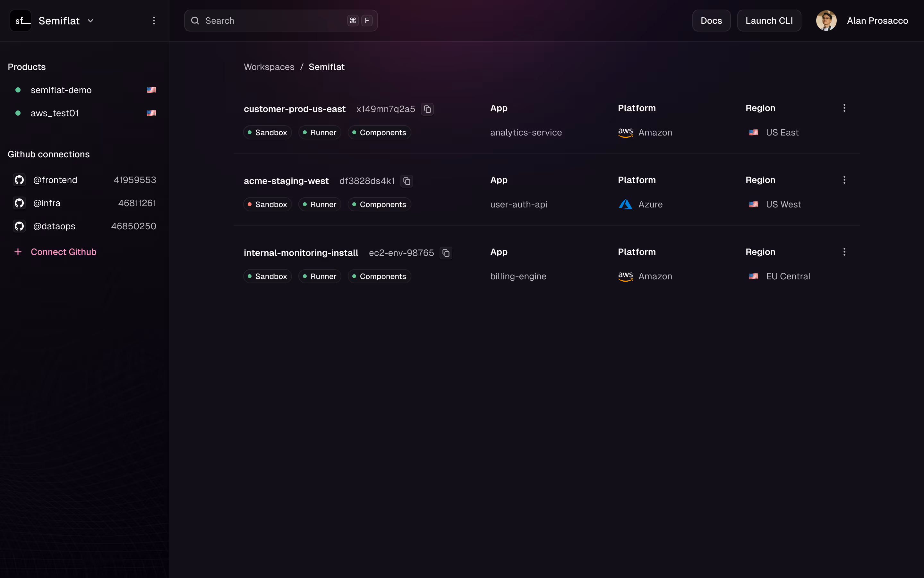The image size is (924, 578).
Task: Open the @frontend Github connection
Action: pos(55,180)
